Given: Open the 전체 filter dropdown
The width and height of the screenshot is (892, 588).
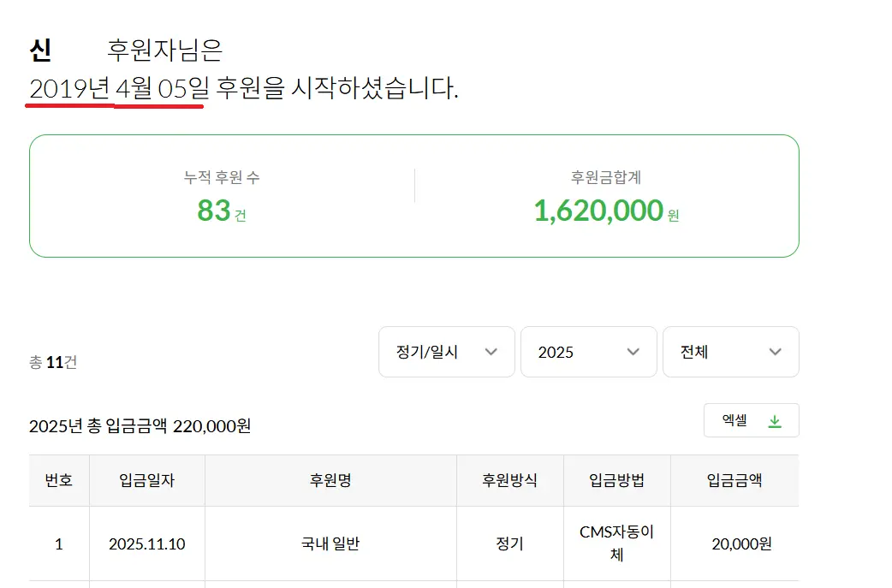Looking at the screenshot, I should pyautogui.click(x=730, y=352).
